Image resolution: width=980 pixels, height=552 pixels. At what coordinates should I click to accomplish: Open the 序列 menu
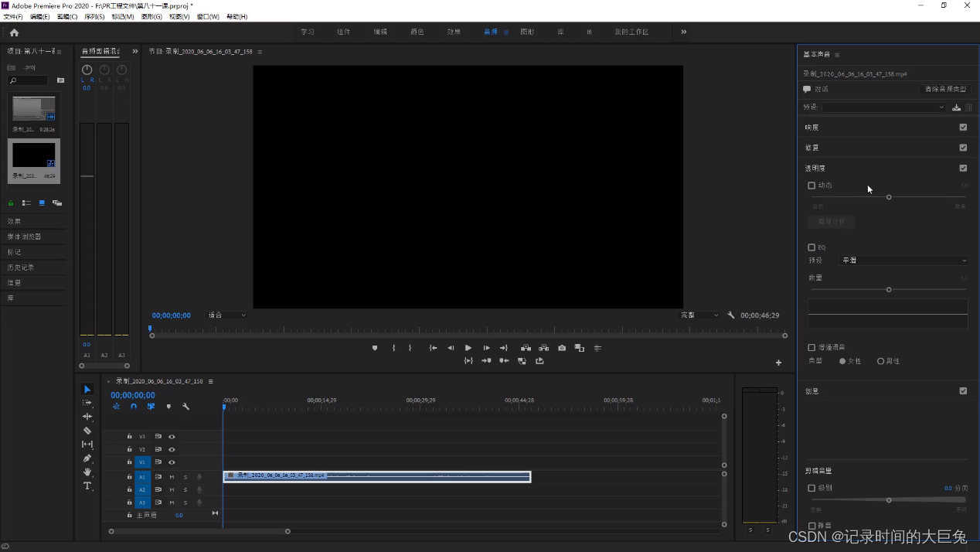pyautogui.click(x=94, y=16)
